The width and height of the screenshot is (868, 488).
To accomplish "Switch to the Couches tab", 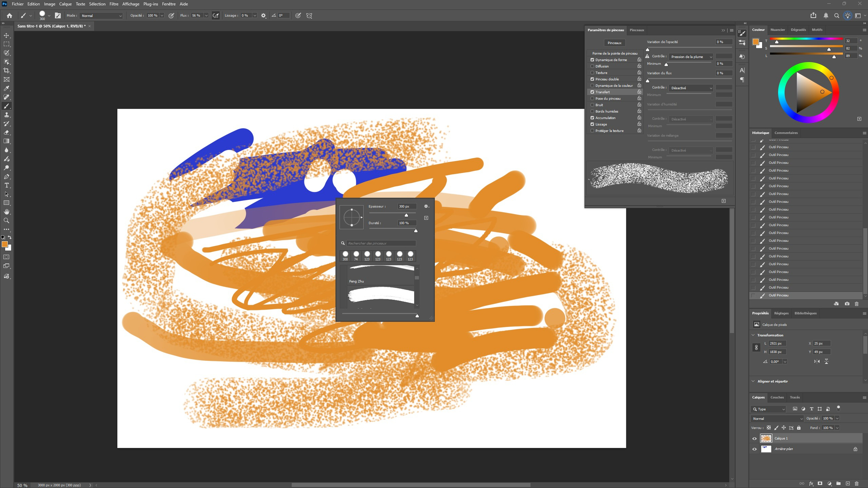I will point(777,397).
